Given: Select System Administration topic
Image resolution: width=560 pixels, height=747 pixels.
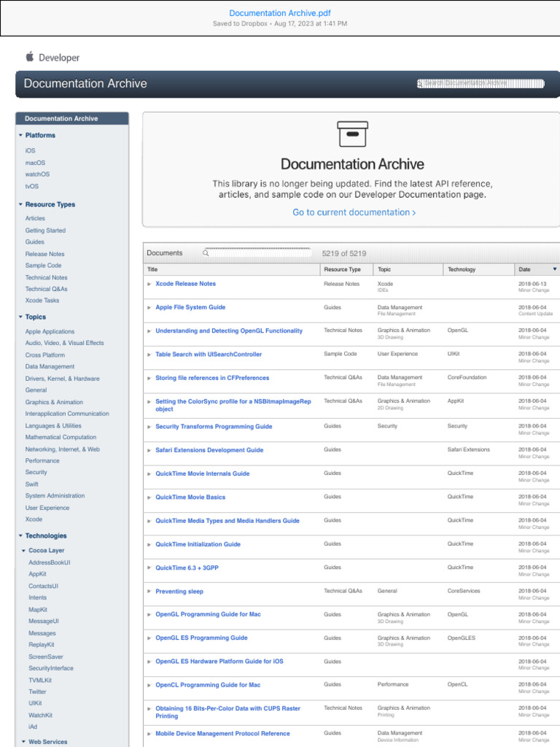Looking at the screenshot, I should (x=55, y=496).
